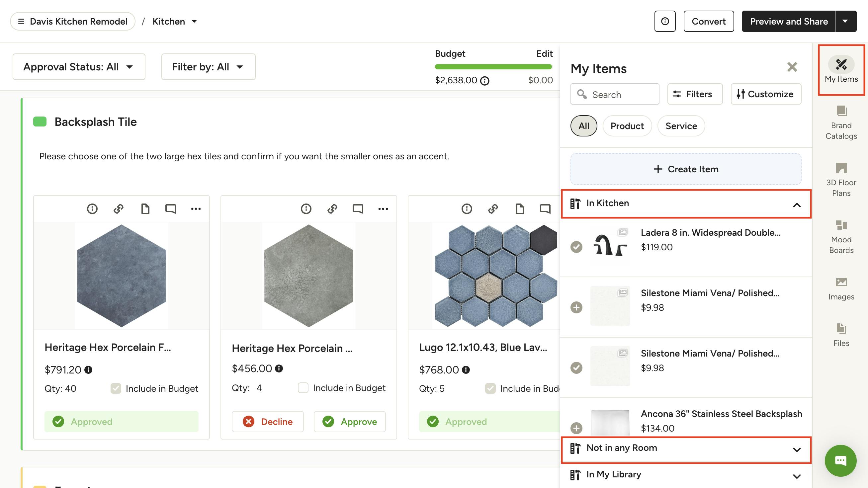Toggle Include in Budget for Lugo tile

(x=490, y=388)
